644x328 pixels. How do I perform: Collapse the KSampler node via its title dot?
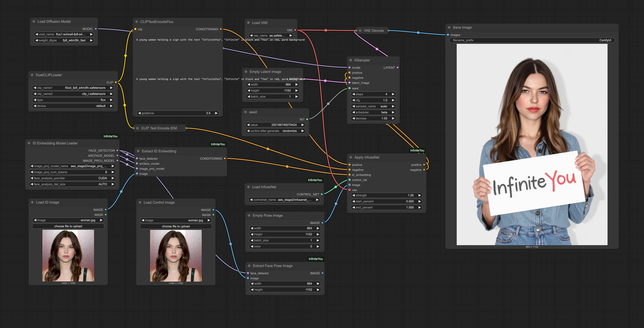(351, 60)
